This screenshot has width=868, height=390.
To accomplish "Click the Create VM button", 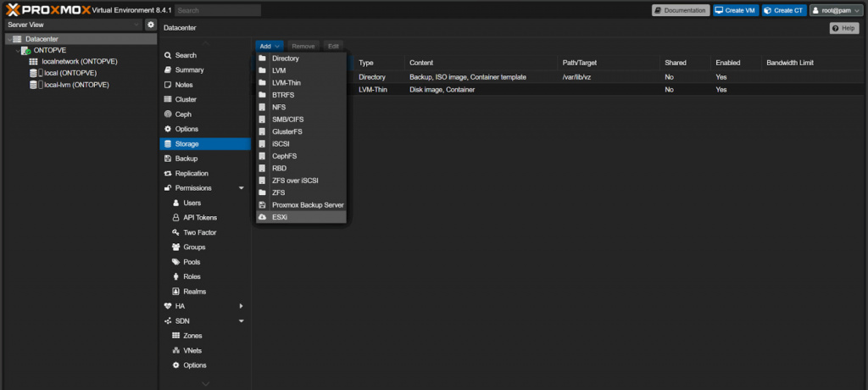I will (x=736, y=10).
